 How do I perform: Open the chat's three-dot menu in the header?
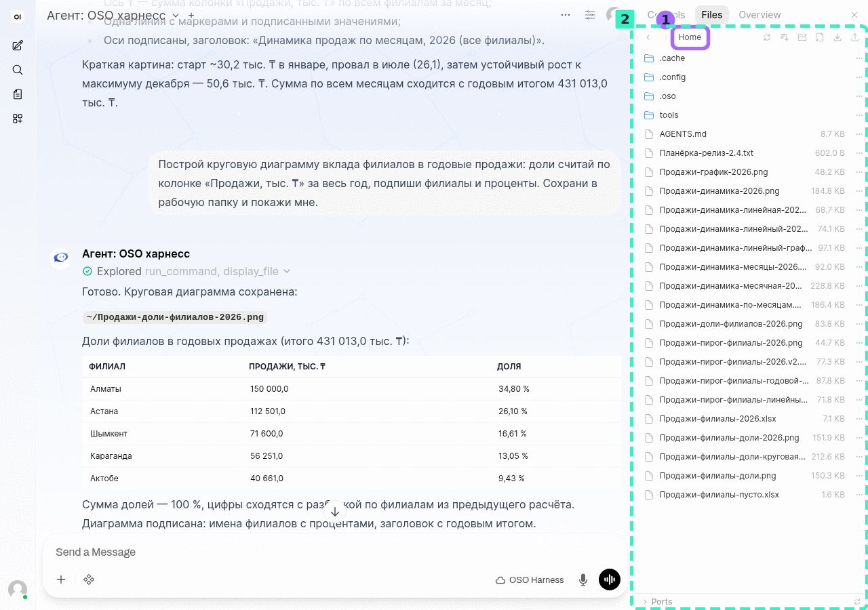566,15
